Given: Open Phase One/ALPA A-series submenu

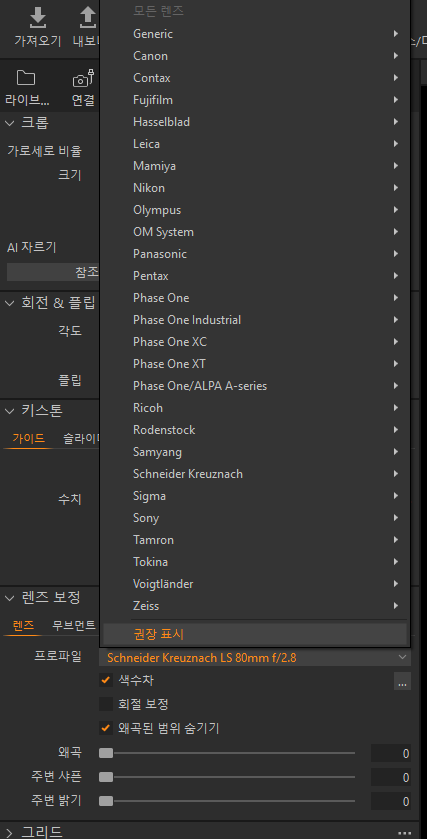Looking at the screenshot, I should [x=255, y=385].
